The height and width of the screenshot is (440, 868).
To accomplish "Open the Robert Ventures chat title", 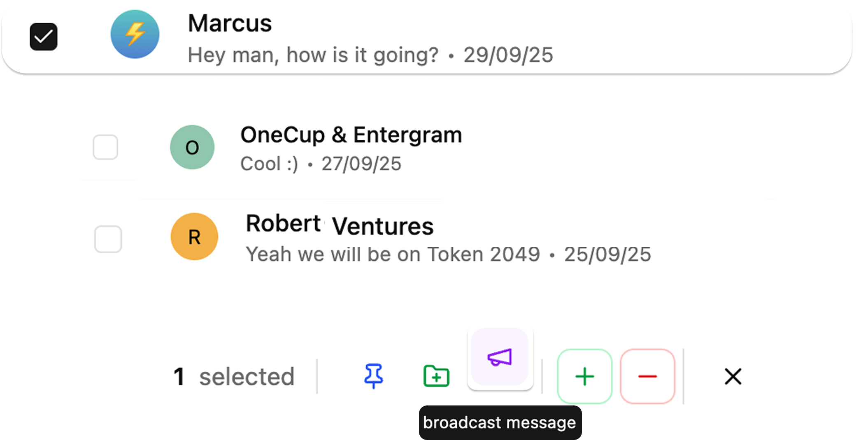I will (340, 225).
